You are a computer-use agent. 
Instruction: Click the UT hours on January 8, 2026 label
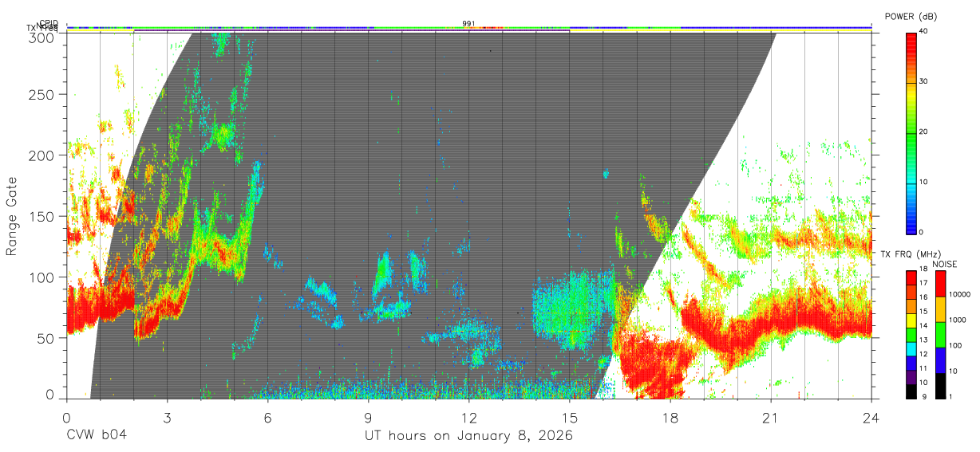point(468,436)
